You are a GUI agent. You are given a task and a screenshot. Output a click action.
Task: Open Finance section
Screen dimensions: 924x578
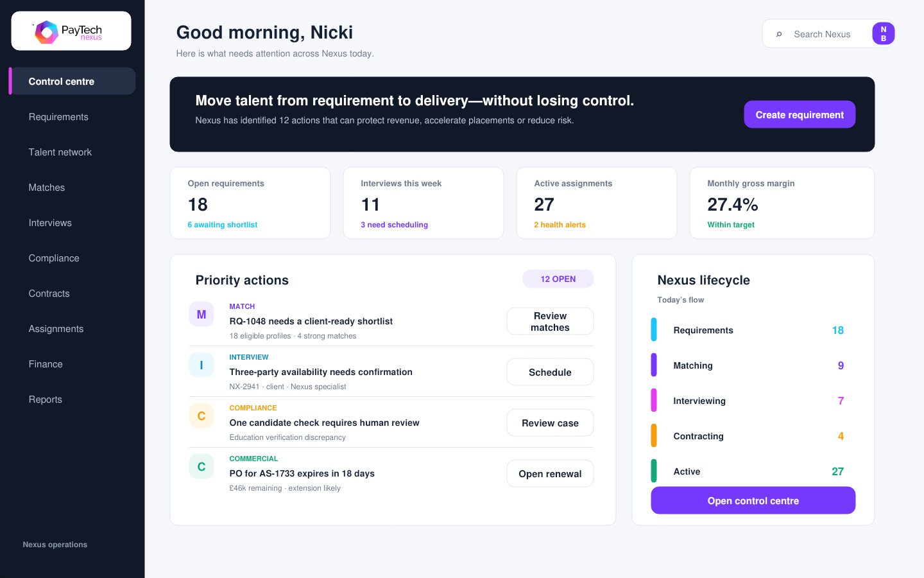(x=46, y=364)
